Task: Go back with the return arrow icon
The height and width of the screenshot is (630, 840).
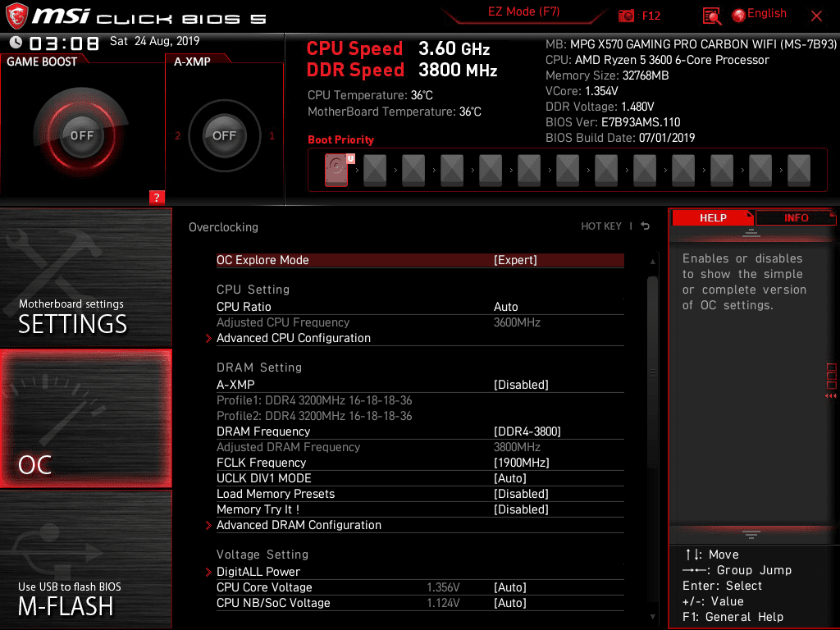Action: 646,226
